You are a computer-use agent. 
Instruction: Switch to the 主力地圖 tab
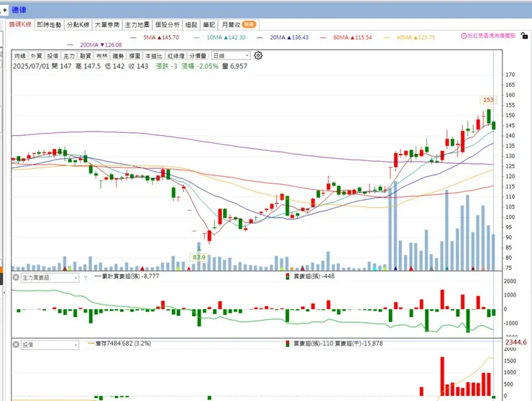(137, 24)
